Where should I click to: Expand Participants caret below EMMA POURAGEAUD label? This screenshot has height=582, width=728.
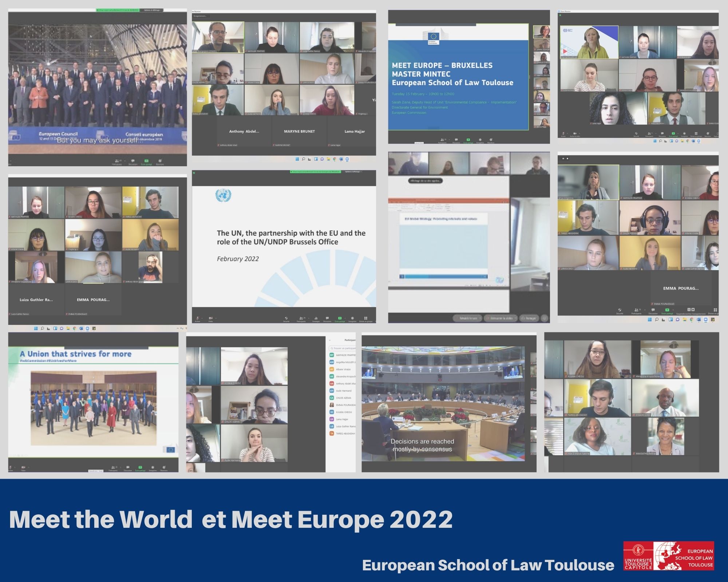645,310
